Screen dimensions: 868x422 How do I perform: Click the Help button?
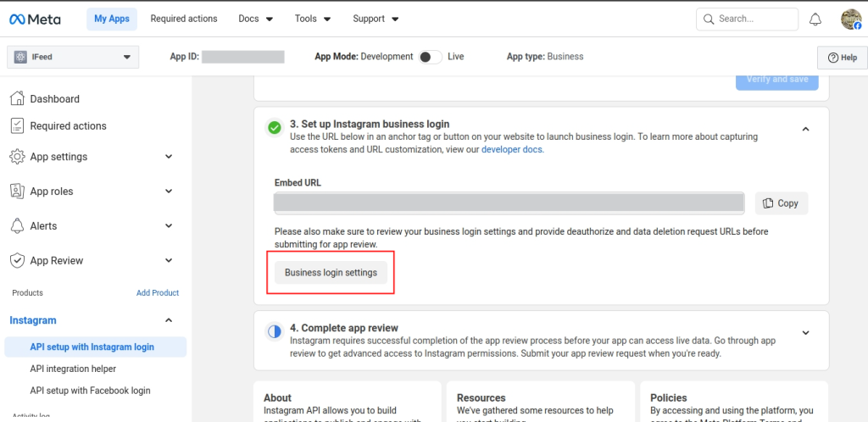point(843,58)
